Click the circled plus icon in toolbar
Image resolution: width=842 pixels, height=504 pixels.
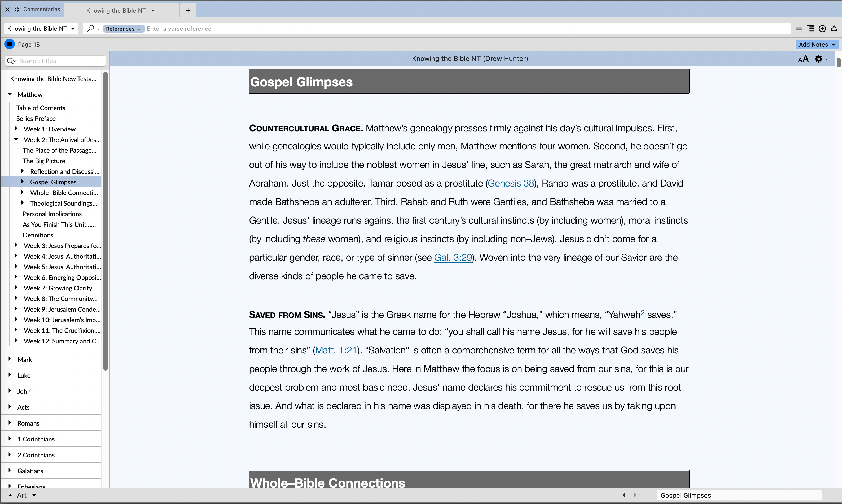click(822, 29)
